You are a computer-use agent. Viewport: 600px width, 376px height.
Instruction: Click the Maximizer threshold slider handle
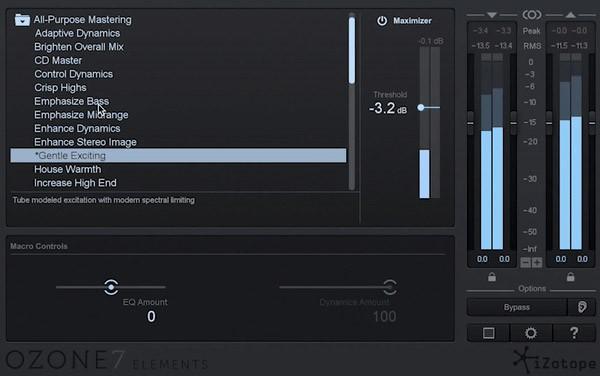(x=421, y=107)
